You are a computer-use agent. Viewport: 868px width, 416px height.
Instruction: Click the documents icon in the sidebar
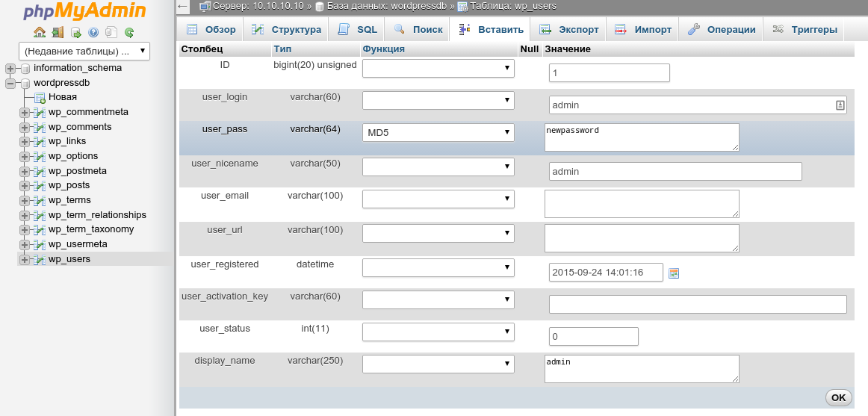click(111, 32)
